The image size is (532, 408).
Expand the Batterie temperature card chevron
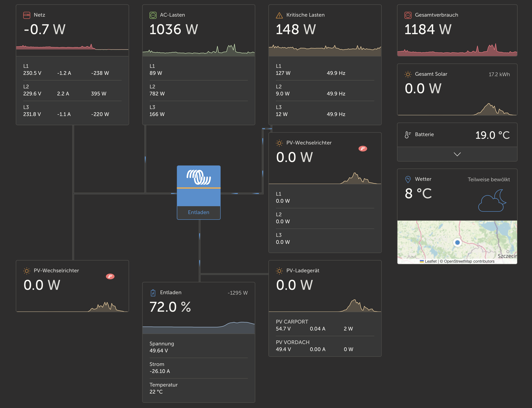[457, 154]
